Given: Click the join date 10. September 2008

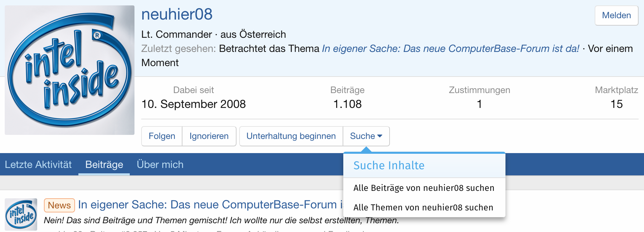Looking at the screenshot, I should 194,104.
